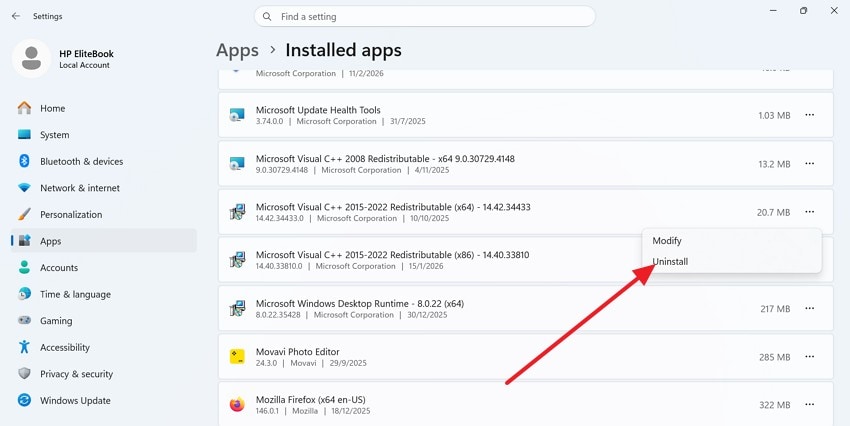
Task: Click the Privacy & security shield icon
Action: point(24,373)
